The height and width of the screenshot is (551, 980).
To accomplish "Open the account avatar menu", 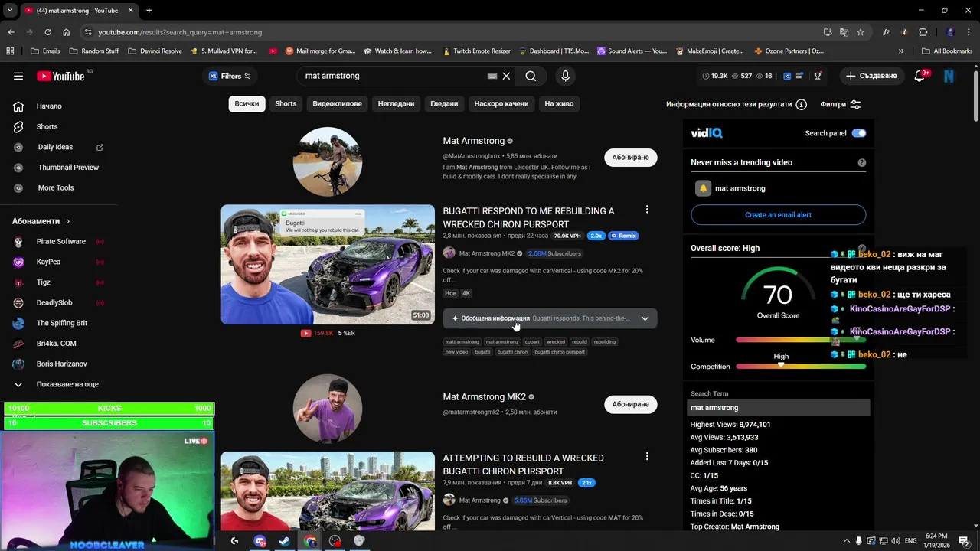I will tap(949, 76).
